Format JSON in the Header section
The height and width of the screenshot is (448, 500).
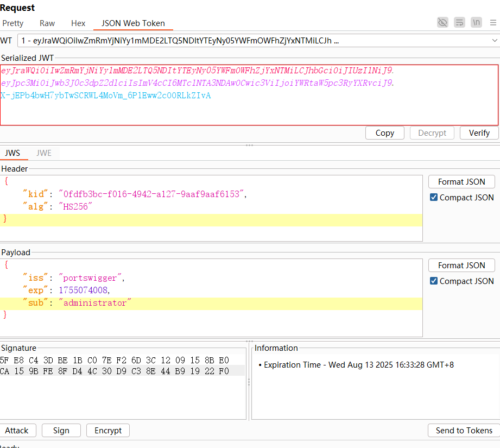tap(461, 182)
